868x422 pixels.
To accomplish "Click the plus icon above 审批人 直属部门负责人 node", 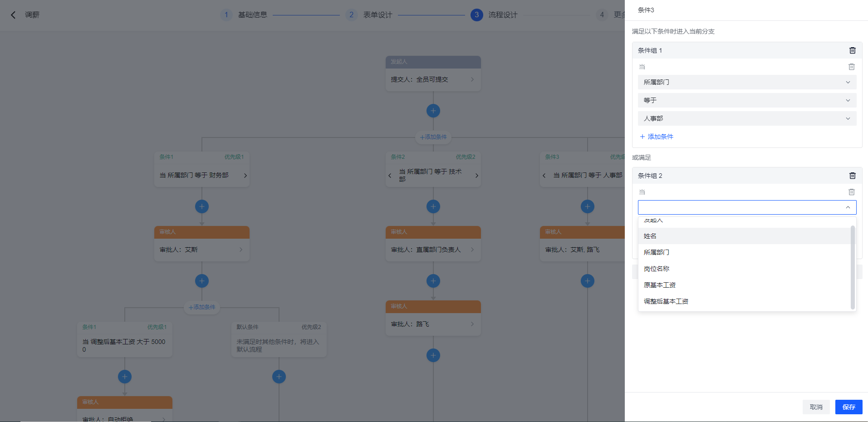I will pyautogui.click(x=433, y=206).
